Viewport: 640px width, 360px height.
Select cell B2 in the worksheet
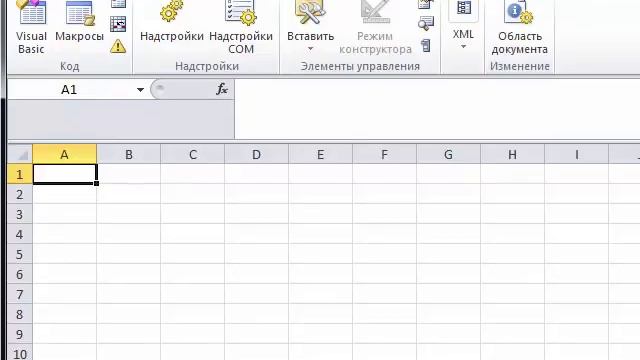click(x=129, y=194)
